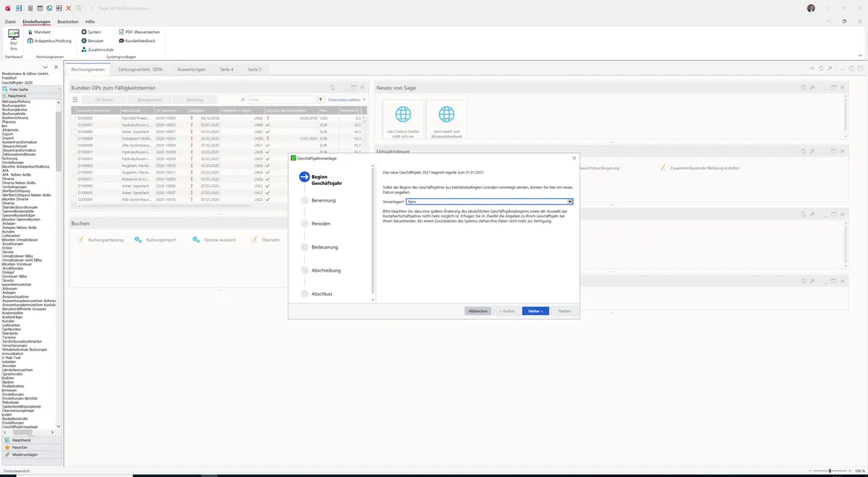Open PDF-Wasserzeichen settings
This screenshot has width=868, height=477.
[x=139, y=32]
